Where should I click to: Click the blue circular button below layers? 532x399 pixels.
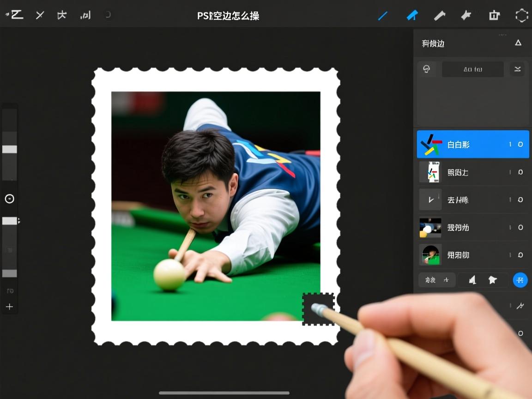(520, 280)
